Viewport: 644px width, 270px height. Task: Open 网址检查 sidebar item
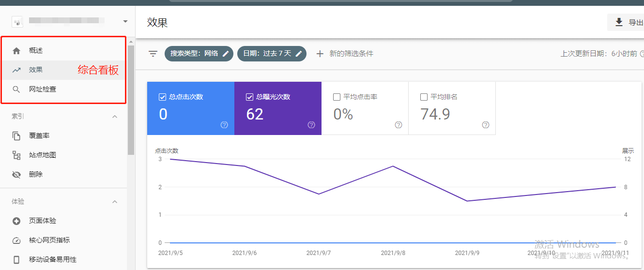pos(63,90)
